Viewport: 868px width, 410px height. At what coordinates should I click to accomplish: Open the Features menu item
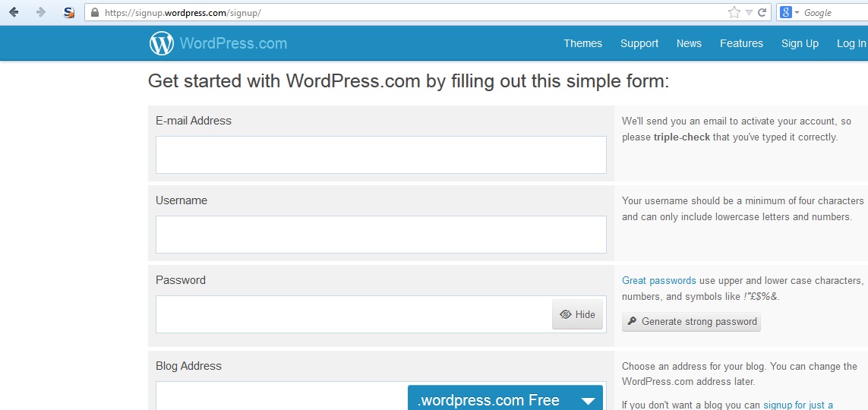(741, 43)
